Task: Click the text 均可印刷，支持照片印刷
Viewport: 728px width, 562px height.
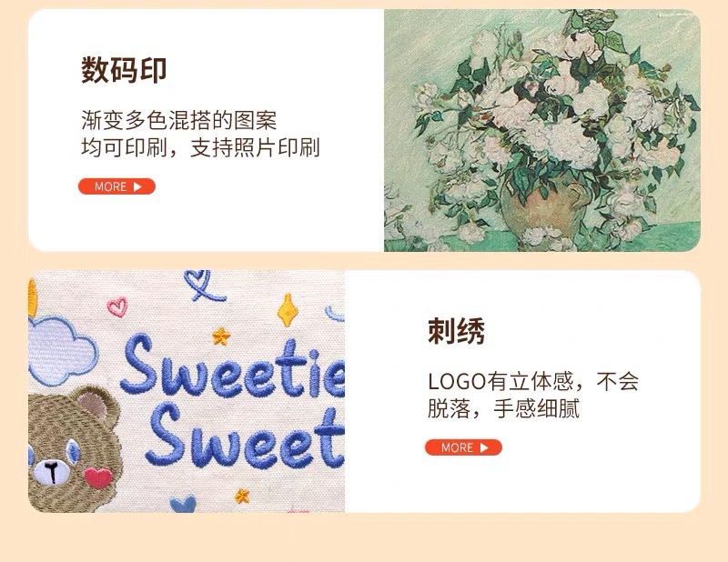Action: [200, 147]
